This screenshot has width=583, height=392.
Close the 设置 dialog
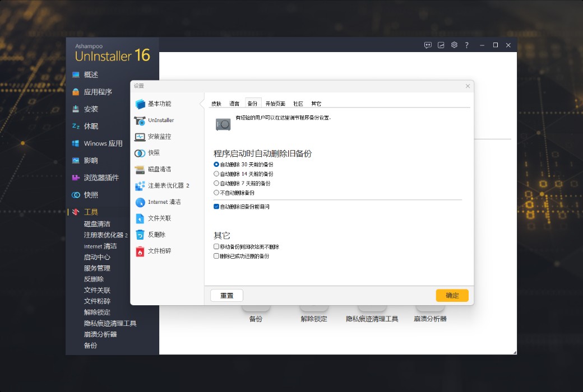click(468, 86)
